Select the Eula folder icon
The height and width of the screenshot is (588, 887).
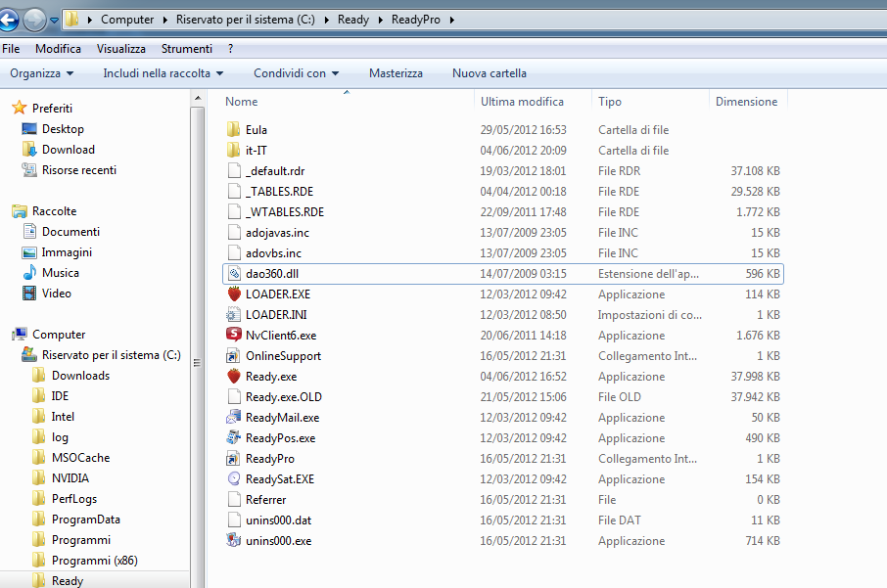click(234, 130)
